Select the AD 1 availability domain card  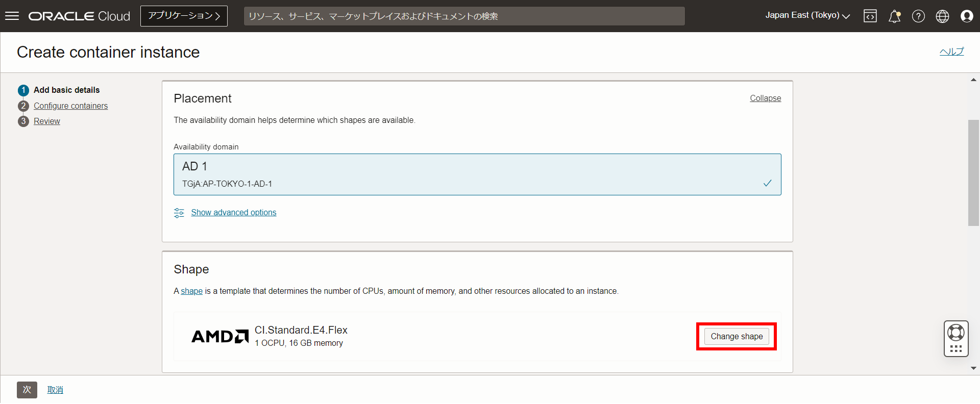click(477, 174)
